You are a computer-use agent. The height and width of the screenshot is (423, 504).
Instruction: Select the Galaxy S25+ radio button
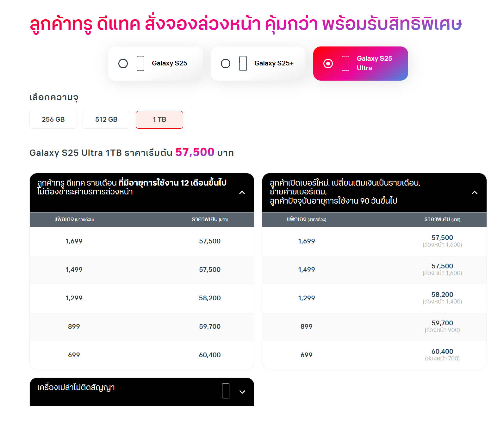coord(226,64)
